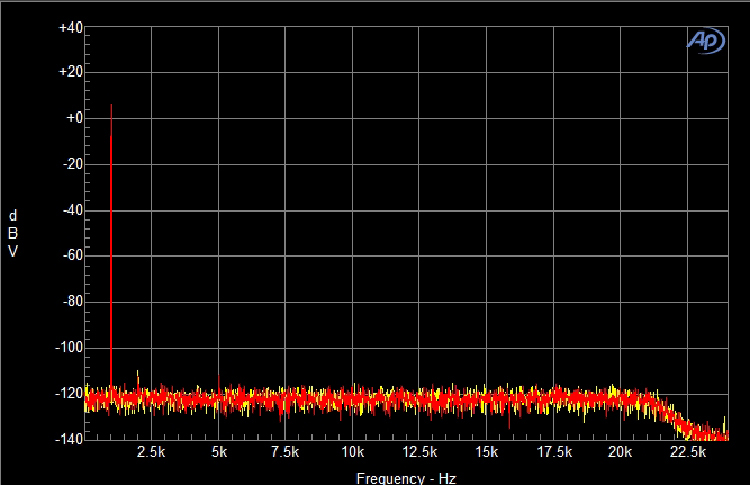Click the -140 Y-axis tick label

(68, 438)
